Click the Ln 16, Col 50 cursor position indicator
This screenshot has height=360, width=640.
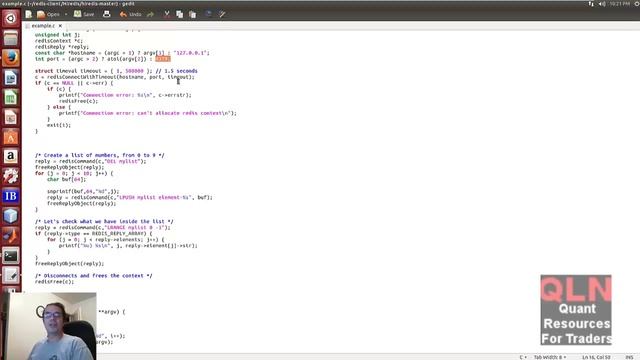(596, 357)
